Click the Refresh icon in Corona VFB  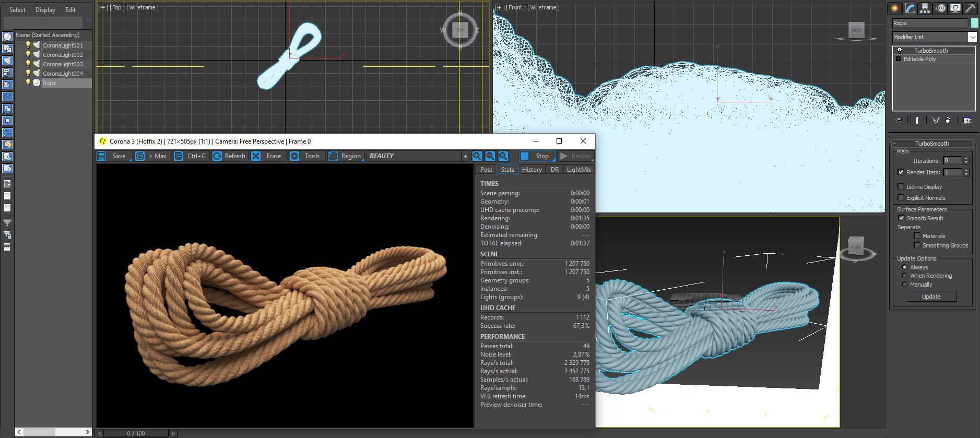coord(217,156)
